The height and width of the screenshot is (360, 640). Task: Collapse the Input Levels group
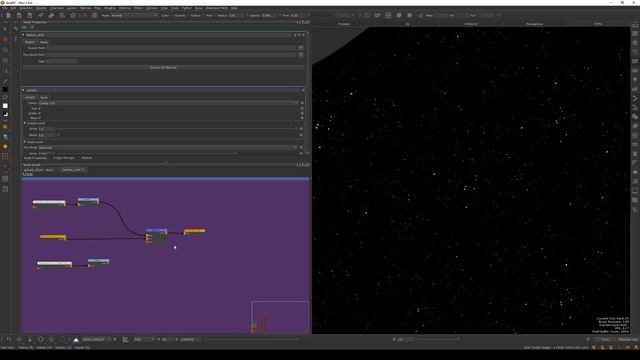pos(25,142)
